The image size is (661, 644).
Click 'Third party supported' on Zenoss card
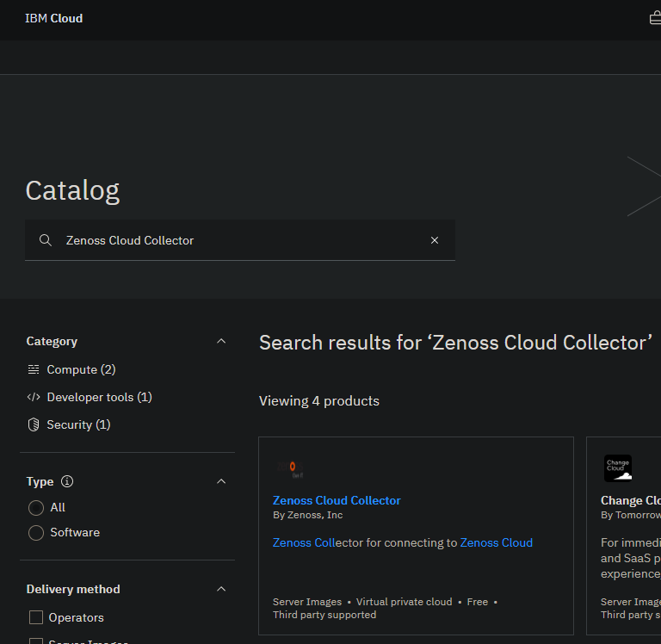coord(324,615)
